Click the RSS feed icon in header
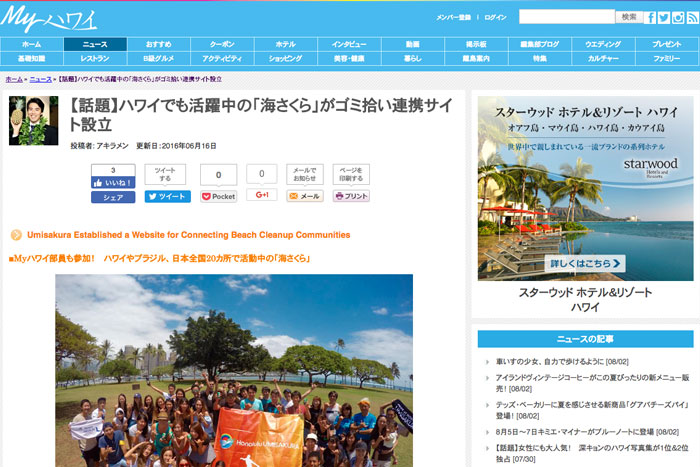The height and width of the screenshot is (467, 700). (691, 17)
